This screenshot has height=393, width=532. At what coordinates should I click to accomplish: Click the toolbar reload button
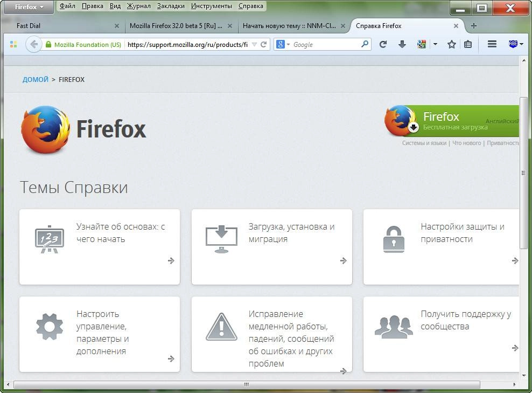[x=383, y=44]
